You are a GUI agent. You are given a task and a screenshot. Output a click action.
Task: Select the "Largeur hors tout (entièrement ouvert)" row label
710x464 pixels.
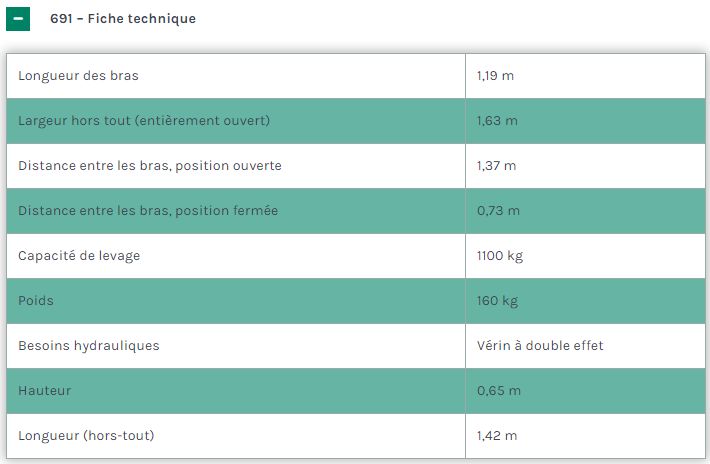tap(144, 121)
